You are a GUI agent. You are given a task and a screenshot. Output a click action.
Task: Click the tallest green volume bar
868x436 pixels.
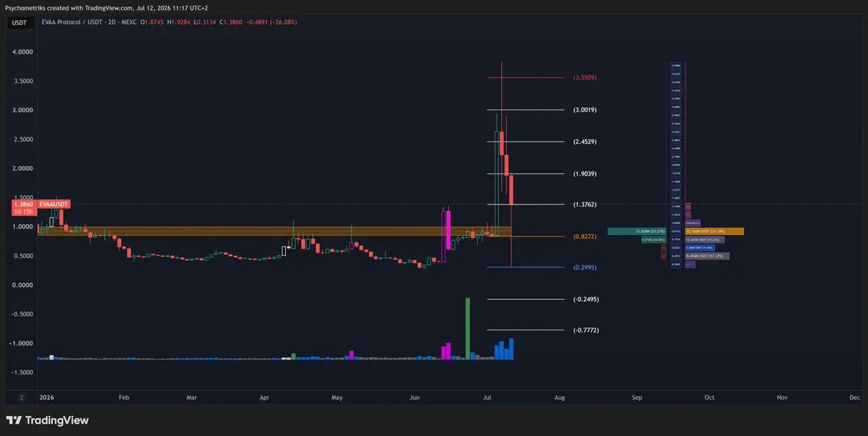pos(468,328)
